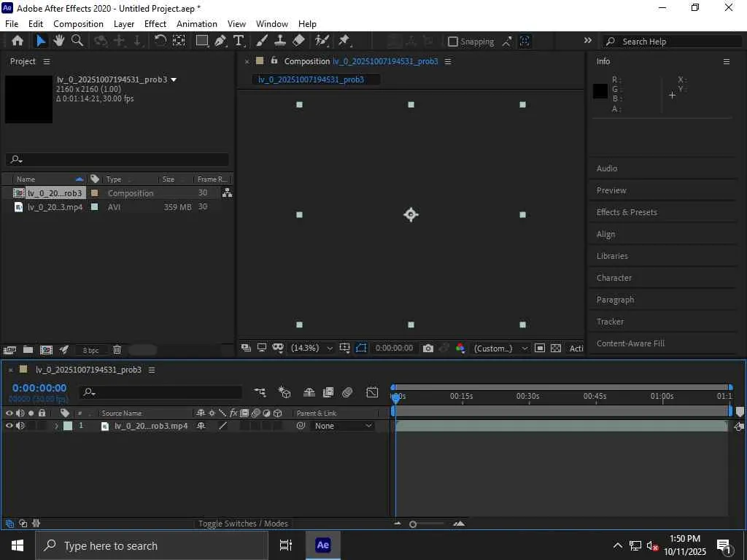
Task: Expand the Content-Aware Fill panel
Action: (630, 343)
